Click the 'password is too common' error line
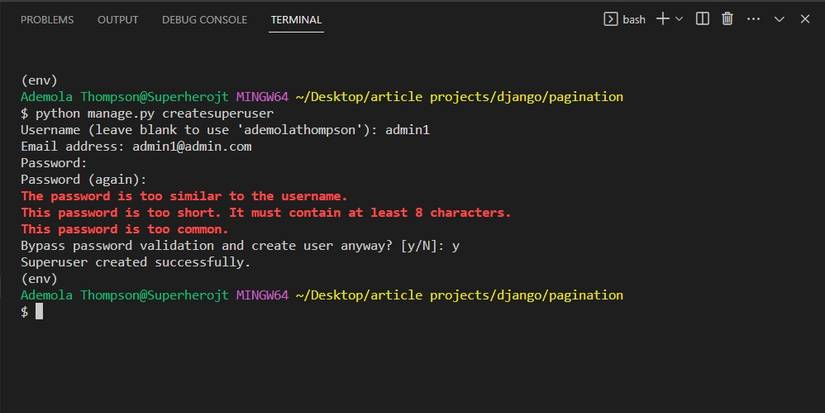Screen dimensions: 825x413 click(x=125, y=229)
